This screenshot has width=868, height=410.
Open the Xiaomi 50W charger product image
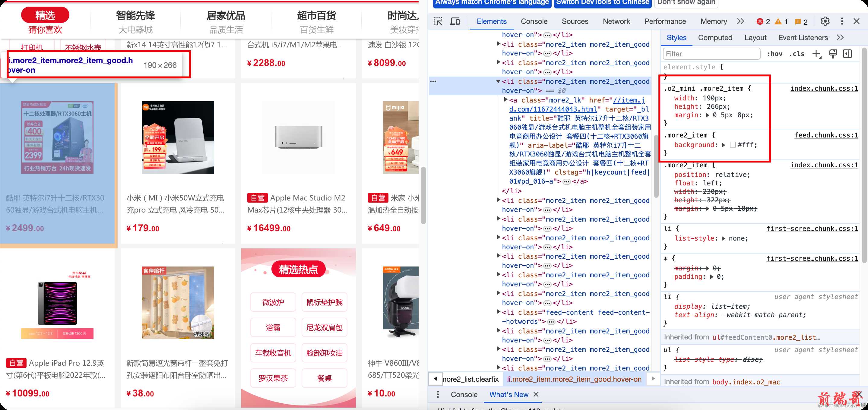178,137
